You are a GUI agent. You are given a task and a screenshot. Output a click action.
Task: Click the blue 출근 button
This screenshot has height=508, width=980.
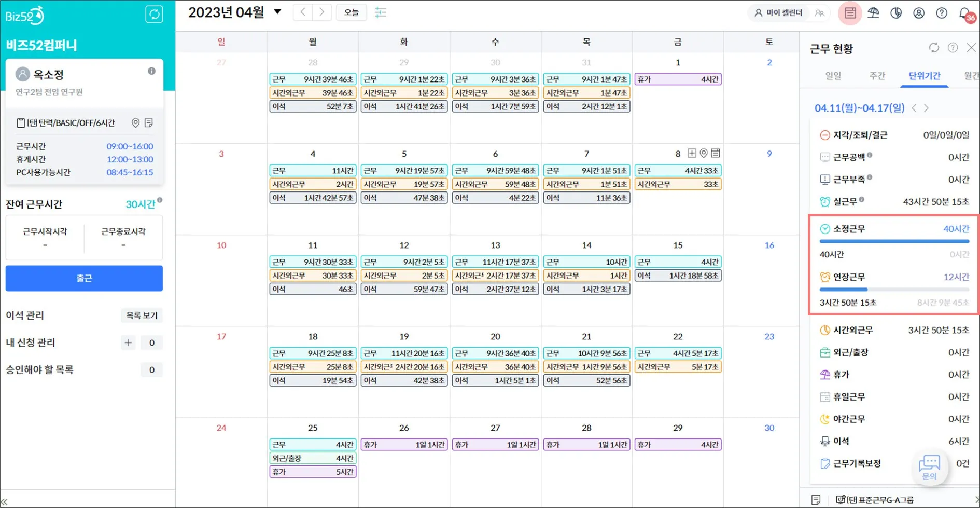84,278
